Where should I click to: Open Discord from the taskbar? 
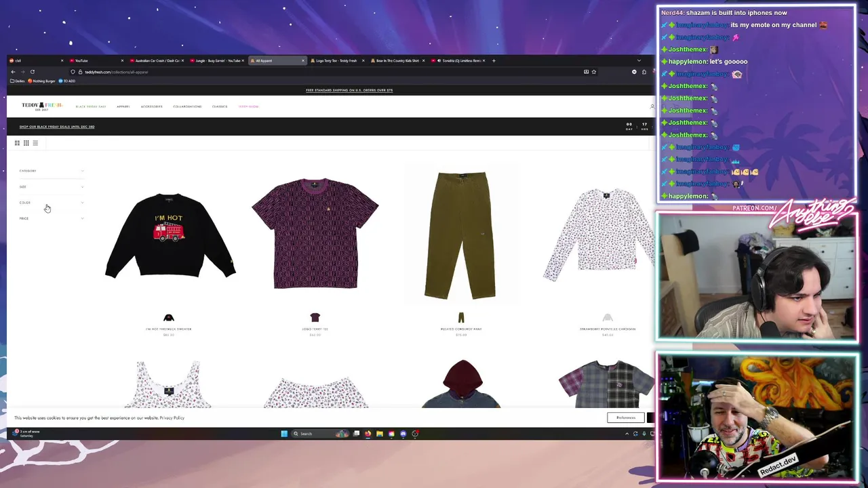403,434
